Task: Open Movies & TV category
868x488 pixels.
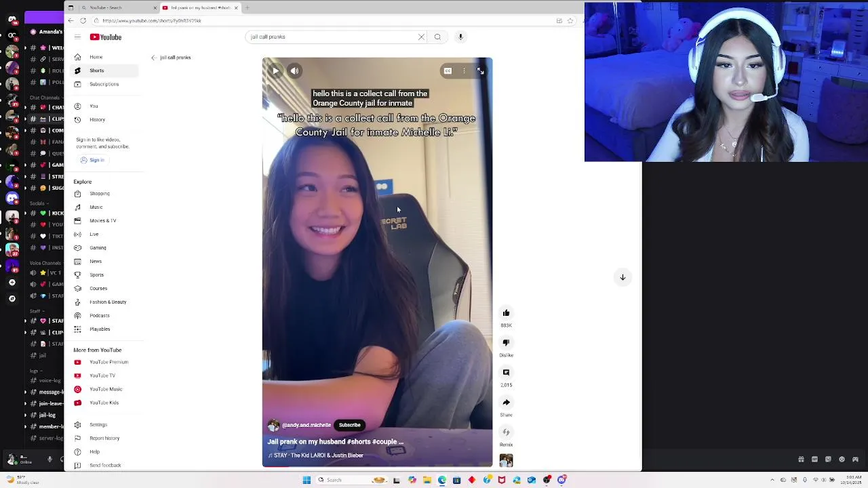Action: click(x=102, y=221)
